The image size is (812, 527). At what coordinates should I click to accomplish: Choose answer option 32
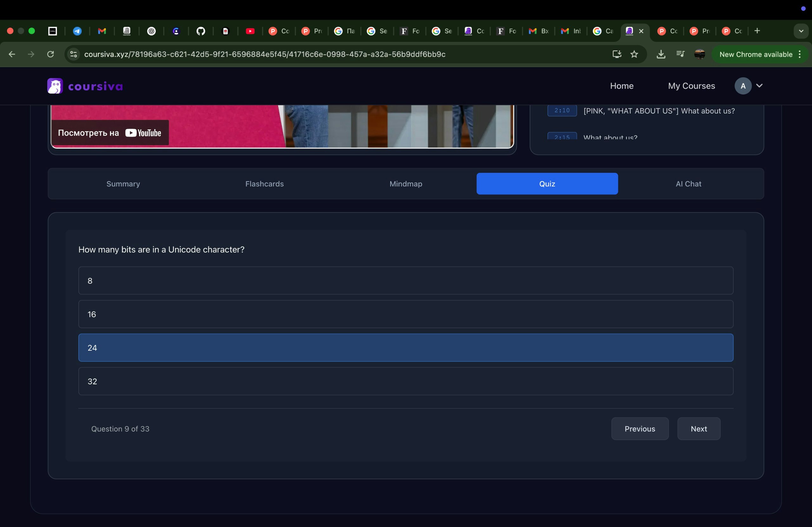tap(405, 381)
